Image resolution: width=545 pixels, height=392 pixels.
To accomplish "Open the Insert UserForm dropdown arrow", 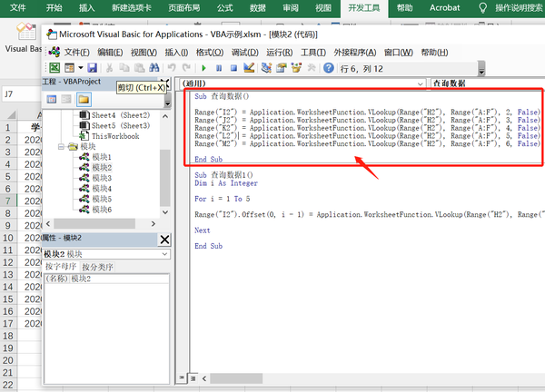I will click(x=81, y=68).
